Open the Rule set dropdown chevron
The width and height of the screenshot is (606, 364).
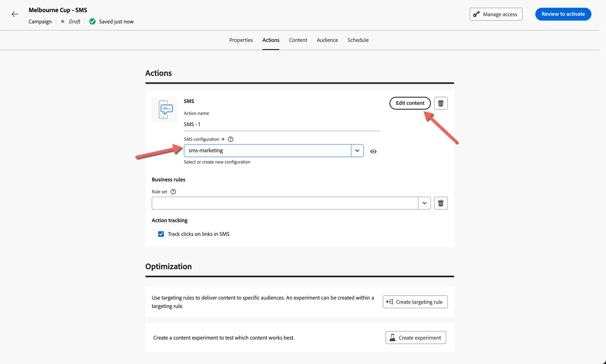(425, 203)
